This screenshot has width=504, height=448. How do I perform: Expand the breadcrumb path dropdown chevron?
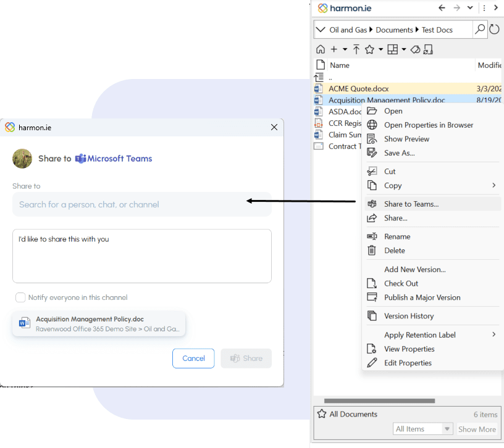click(x=321, y=30)
